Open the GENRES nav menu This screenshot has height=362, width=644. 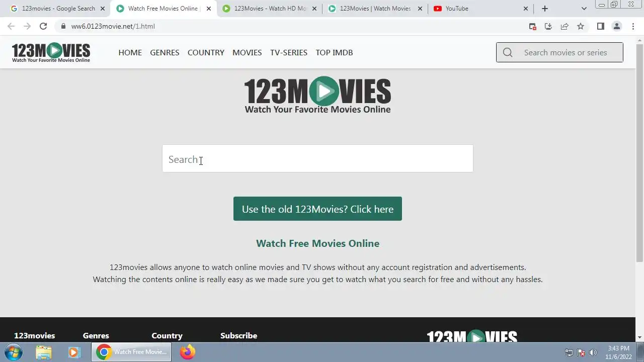tap(165, 52)
